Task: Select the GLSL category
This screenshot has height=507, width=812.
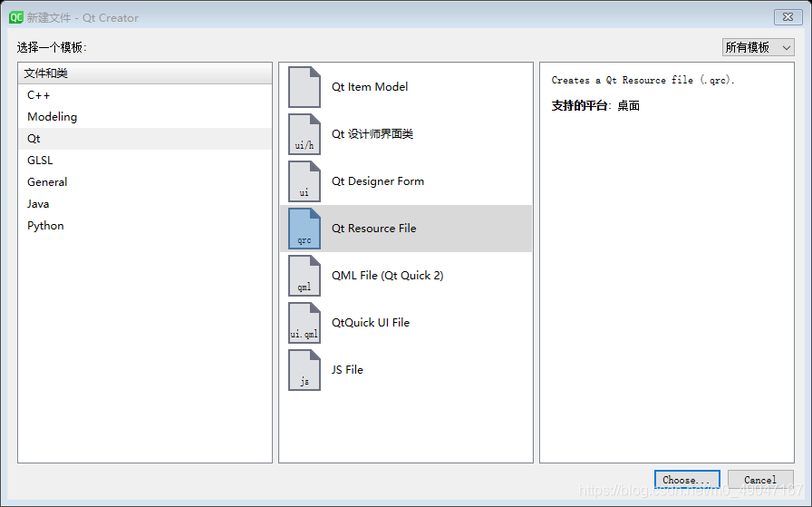Action: coord(145,161)
